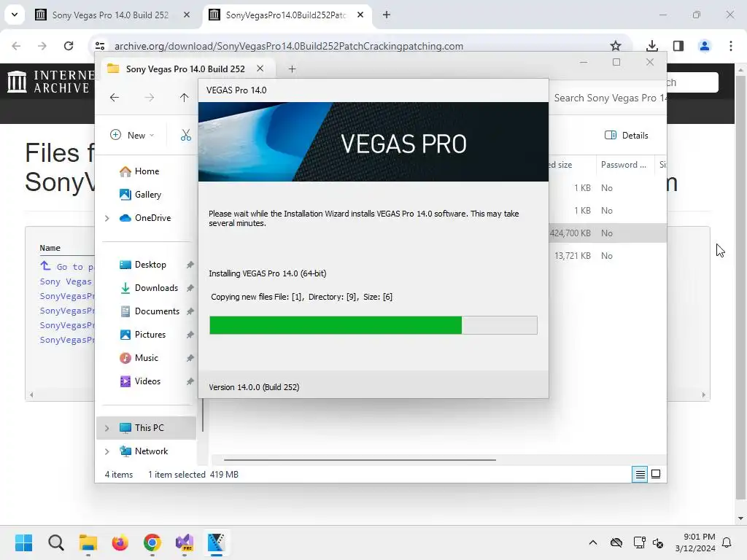
Task: Unpin Music using its pin icon
Action: [x=190, y=358]
